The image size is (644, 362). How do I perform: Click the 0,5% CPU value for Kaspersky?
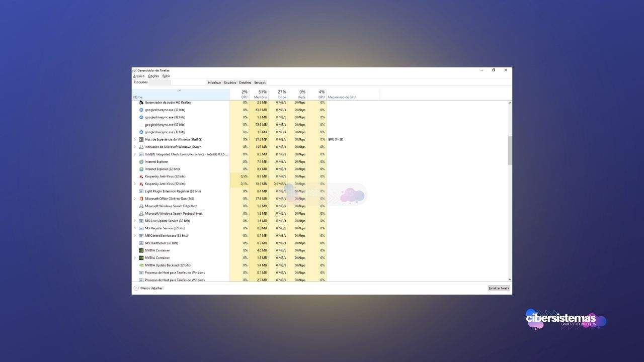click(244, 176)
